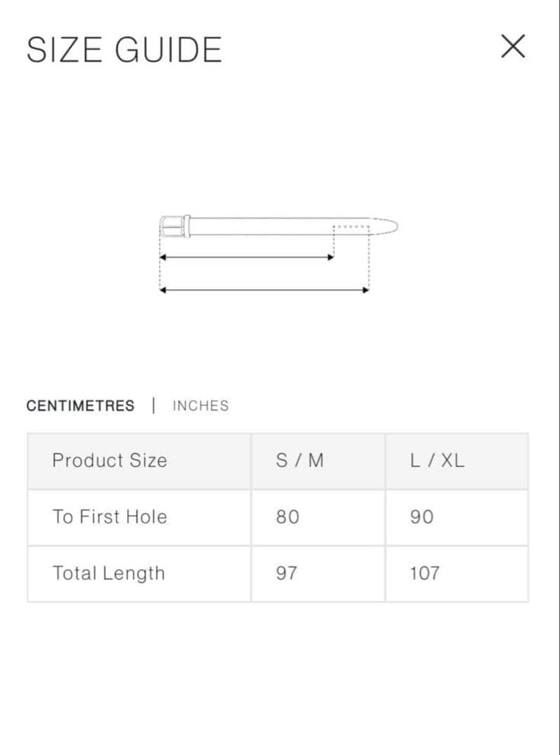
Task: Click the longer total length arrow
Action: 264,289
